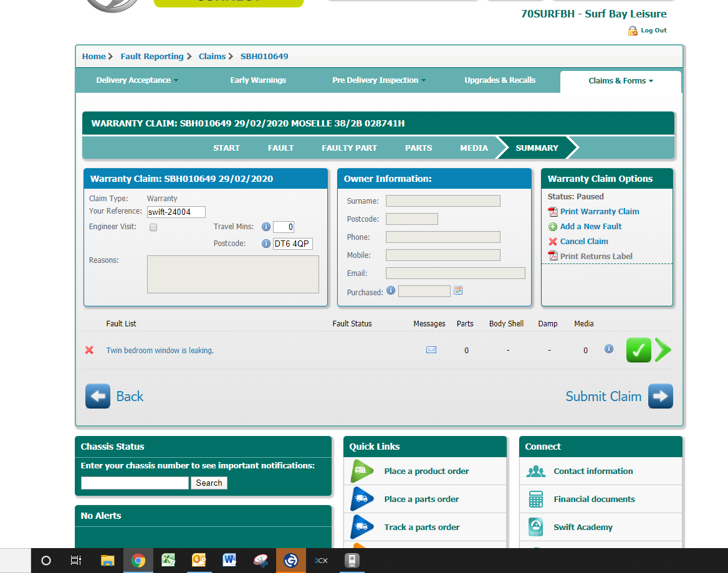Click the Claims breadcrumb link
Screen dimensions: 728x573
[212, 57]
